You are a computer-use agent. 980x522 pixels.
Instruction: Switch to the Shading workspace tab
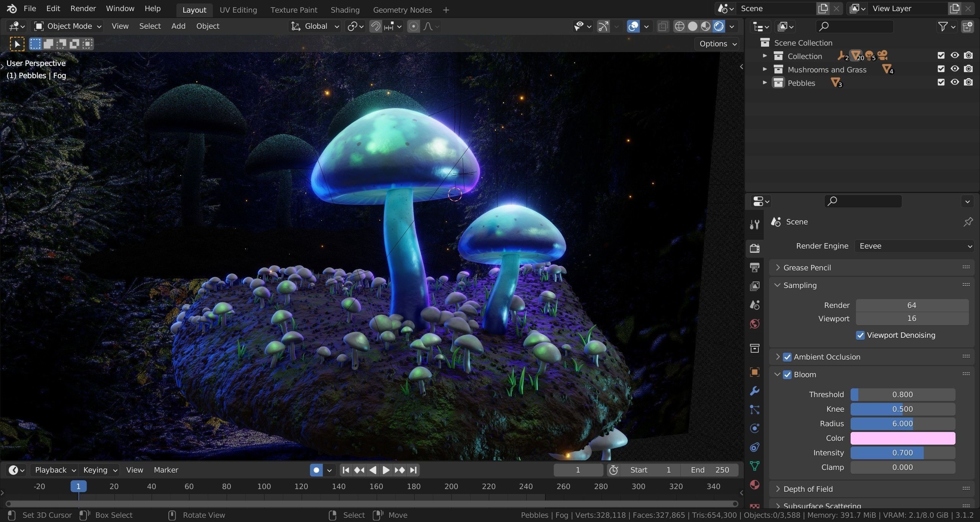click(345, 10)
